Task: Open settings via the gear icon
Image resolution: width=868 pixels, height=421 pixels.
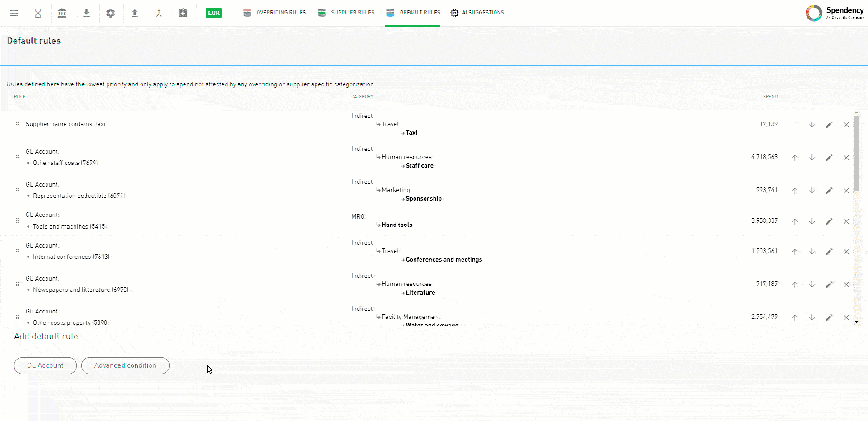Action: (110, 13)
